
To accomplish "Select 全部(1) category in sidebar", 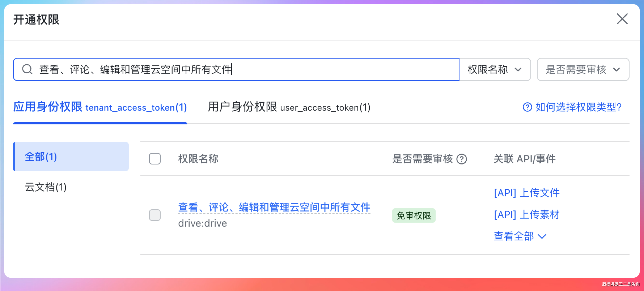I will (71, 157).
